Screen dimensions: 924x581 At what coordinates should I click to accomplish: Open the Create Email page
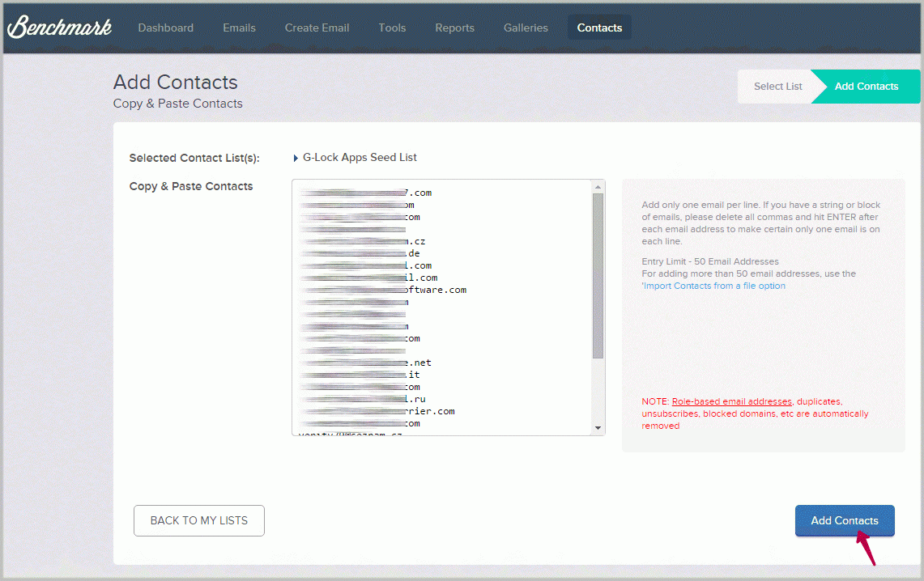(317, 28)
